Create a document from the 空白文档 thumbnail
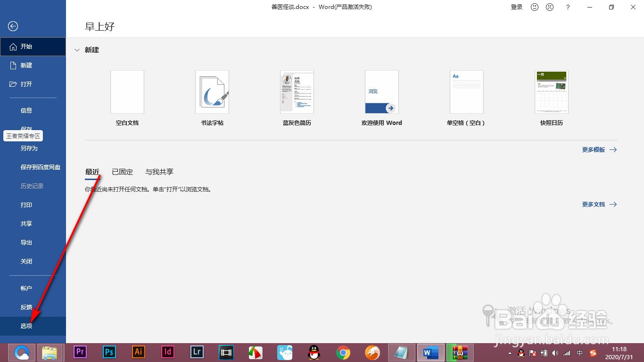The image size is (644, 362). [127, 92]
